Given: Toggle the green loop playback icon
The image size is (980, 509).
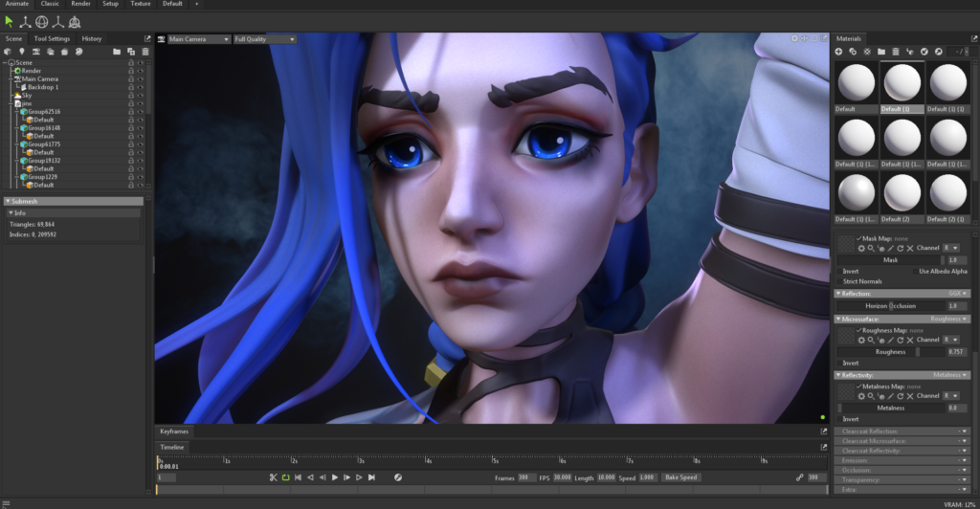Looking at the screenshot, I should pos(285,476).
